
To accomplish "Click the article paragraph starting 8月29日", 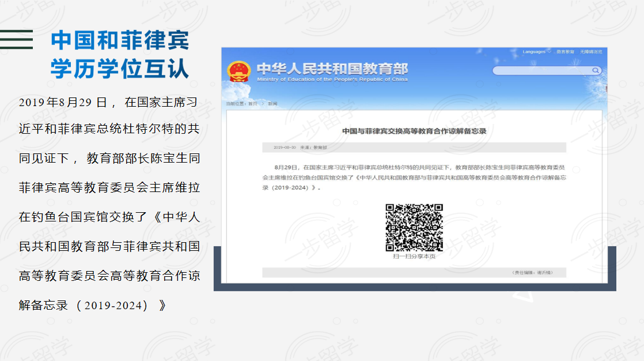I will 414,178.
